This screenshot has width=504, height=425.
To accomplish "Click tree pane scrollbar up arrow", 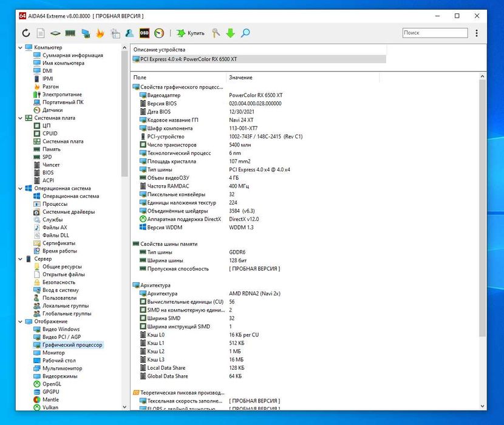I will [x=124, y=47].
